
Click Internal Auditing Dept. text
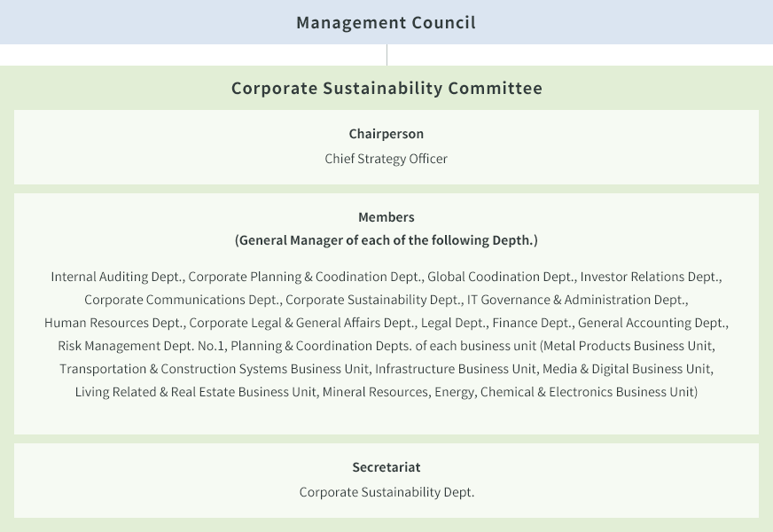[x=117, y=277]
